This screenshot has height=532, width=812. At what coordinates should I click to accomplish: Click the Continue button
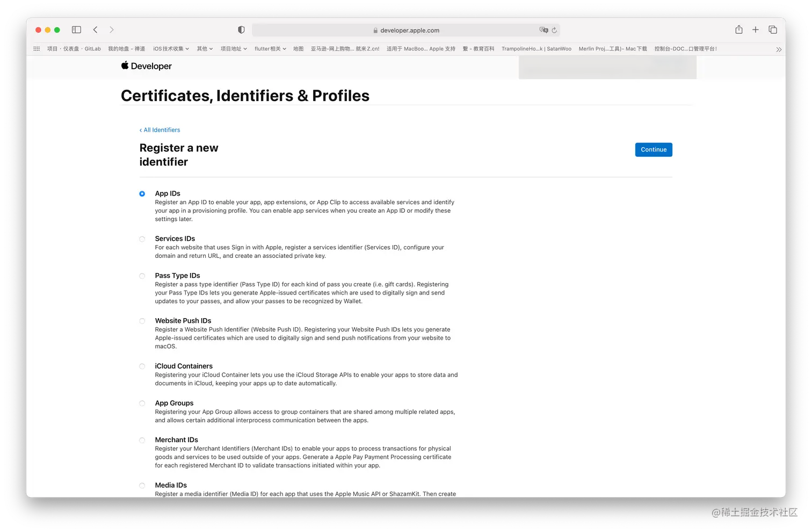654,150
